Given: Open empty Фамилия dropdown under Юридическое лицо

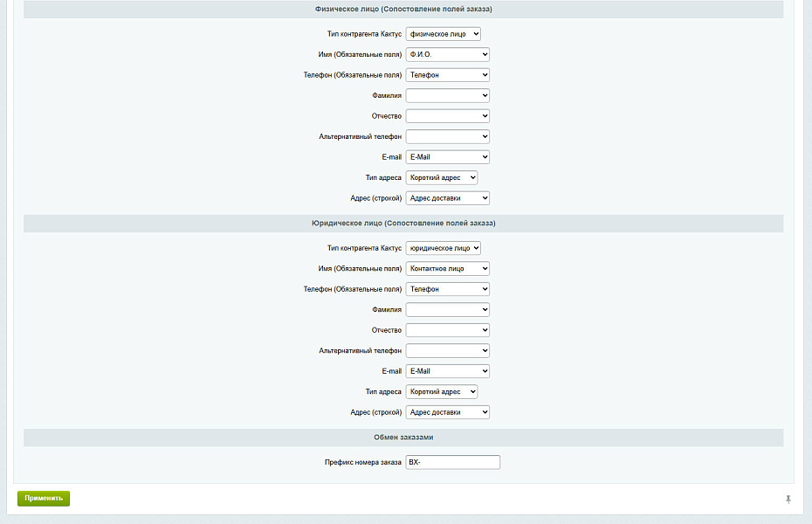Looking at the screenshot, I should coord(447,309).
